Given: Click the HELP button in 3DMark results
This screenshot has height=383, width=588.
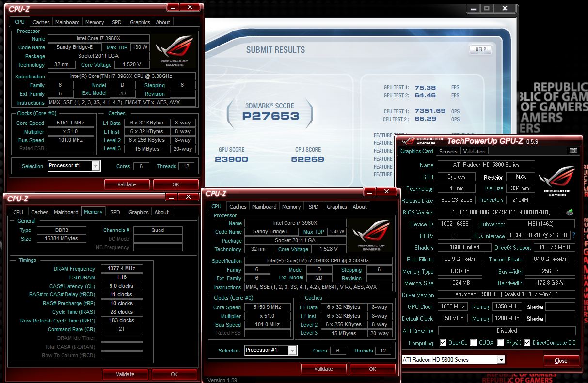Looking at the screenshot, I should coord(480,49).
